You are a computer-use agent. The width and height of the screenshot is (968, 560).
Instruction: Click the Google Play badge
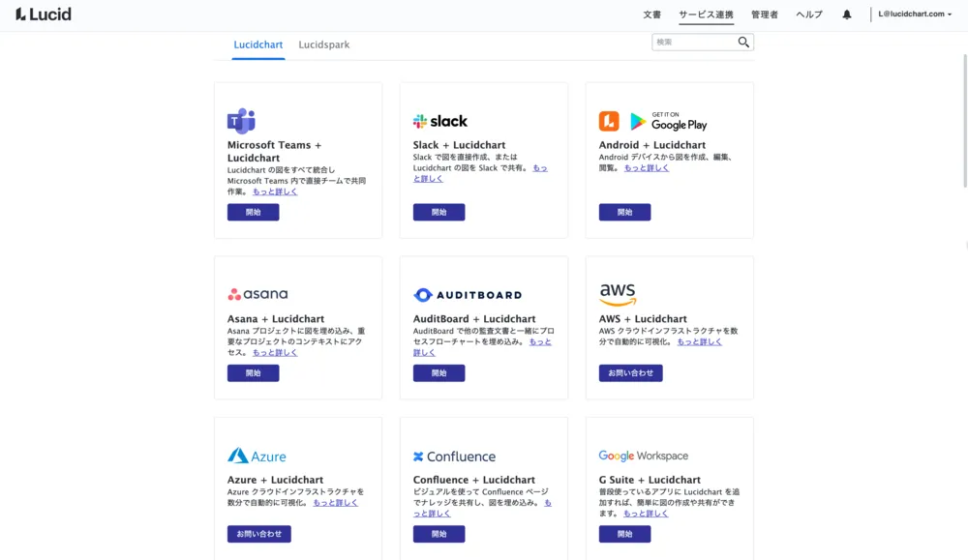pos(669,121)
